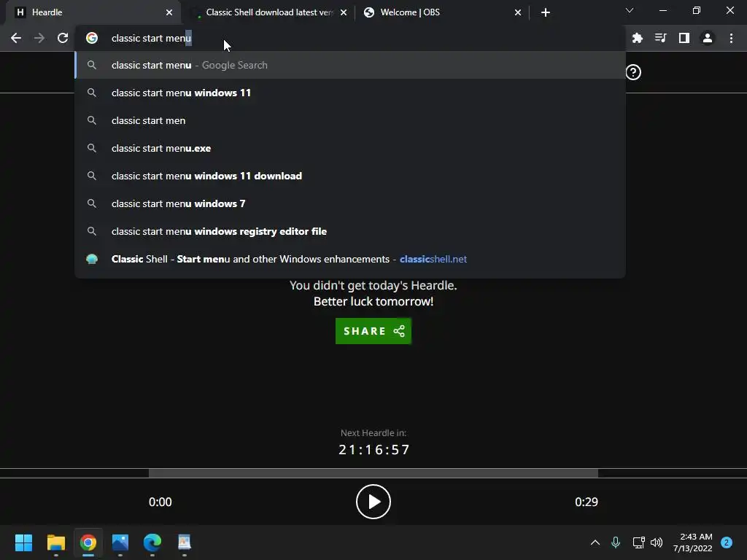Choose suggestion 'classic start menu.exe'

click(x=350, y=148)
